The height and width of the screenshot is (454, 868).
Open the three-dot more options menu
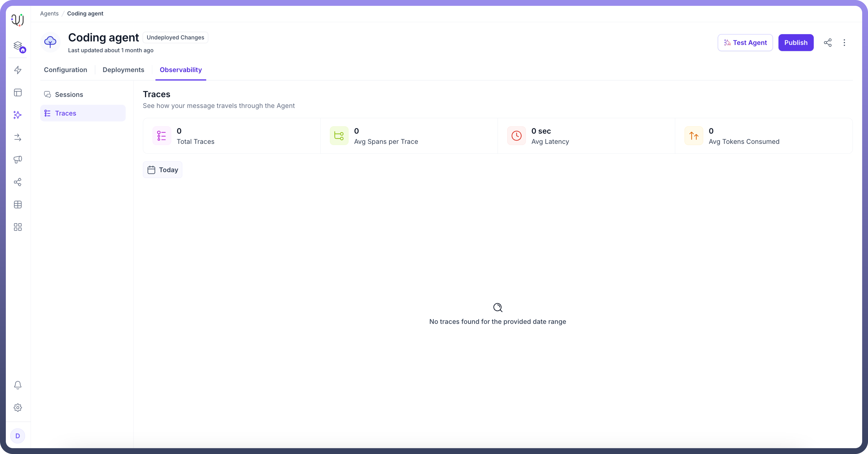pos(844,42)
